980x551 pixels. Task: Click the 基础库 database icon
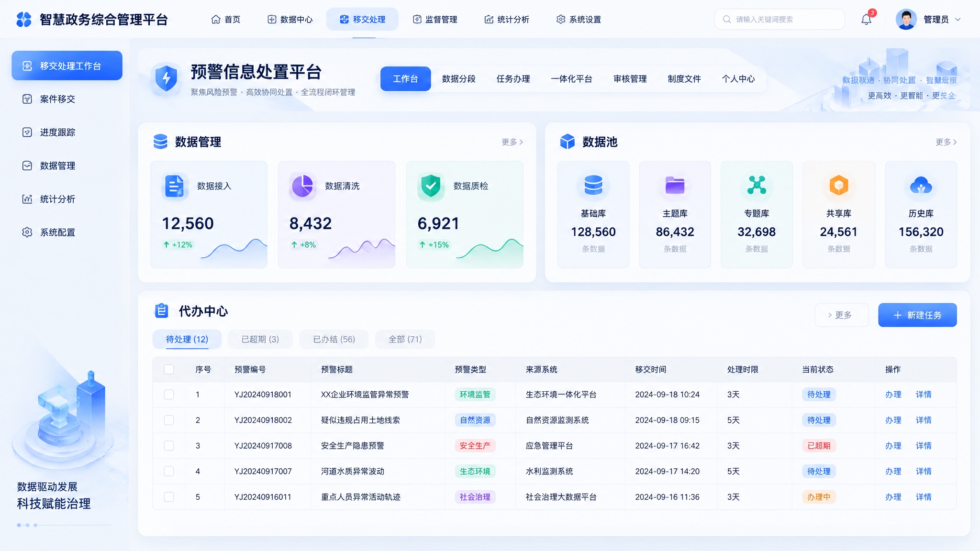[x=593, y=185]
